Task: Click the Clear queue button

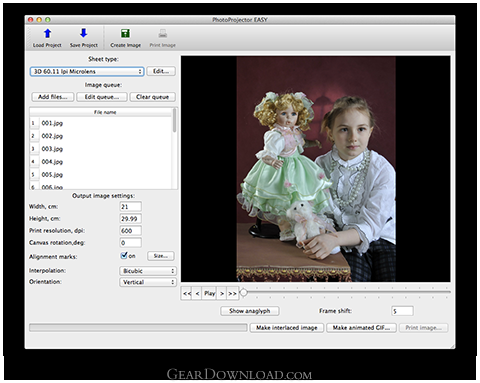Action: pos(152,97)
